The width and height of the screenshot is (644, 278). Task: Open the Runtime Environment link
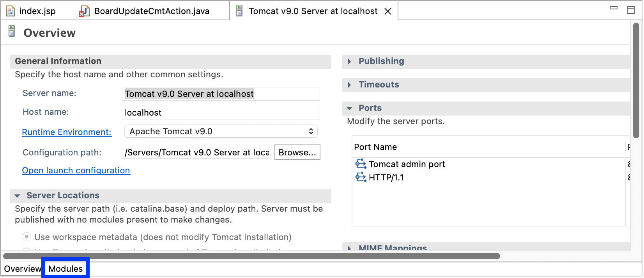tap(67, 132)
